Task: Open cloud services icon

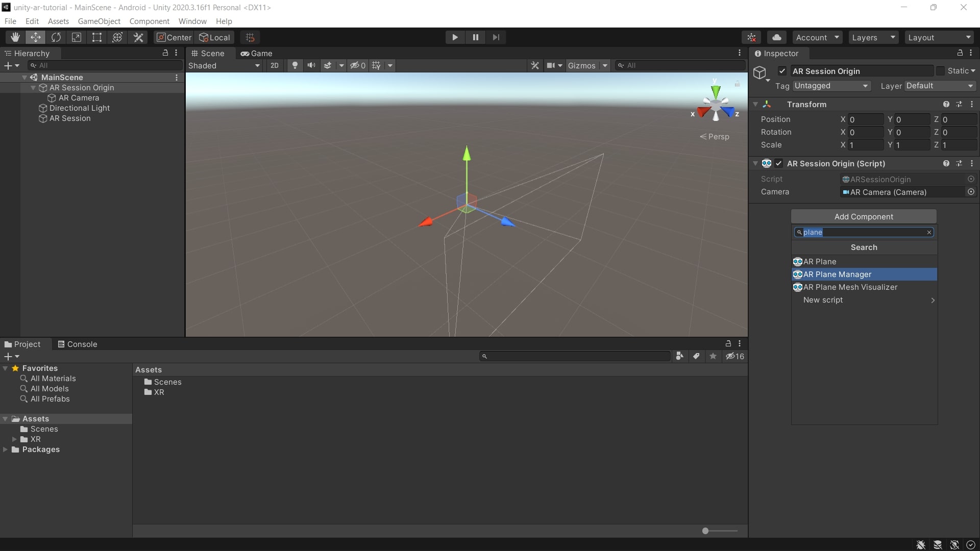Action: tap(776, 37)
